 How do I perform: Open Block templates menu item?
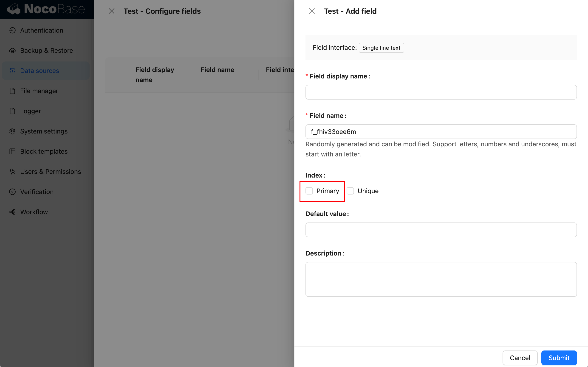44,151
